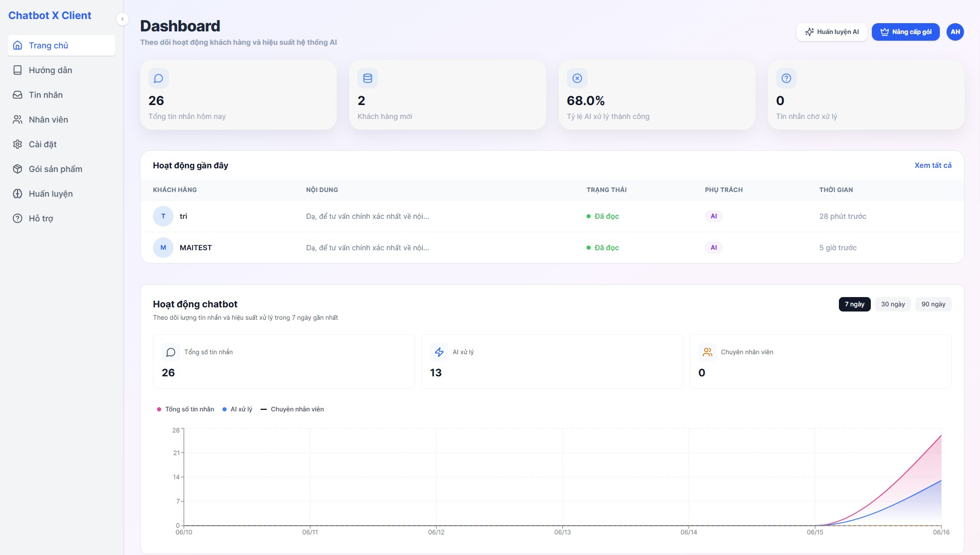Viewport: 980px width, 555px height.
Task: Click the T avatar of customer tri
Action: (163, 216)
